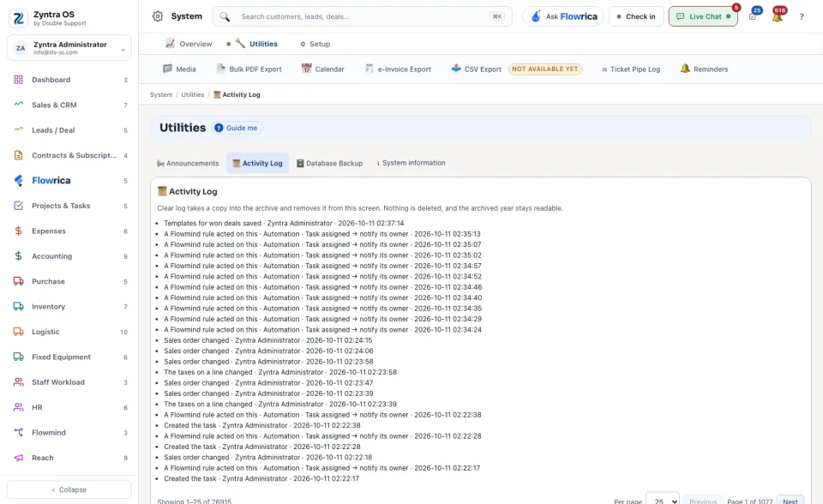
Task: Open Staff Workload people icon
Action: [18, 382]
